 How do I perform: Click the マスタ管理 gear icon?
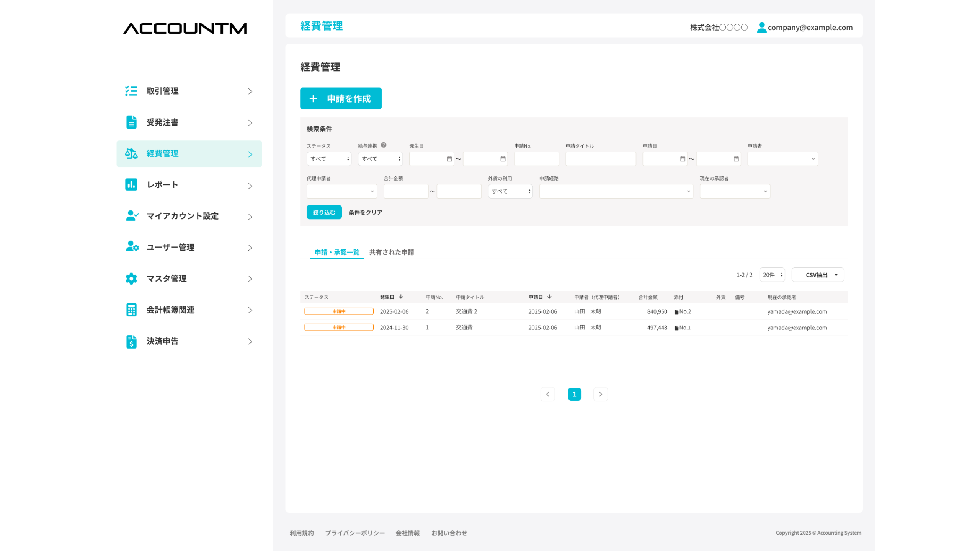coord(131,278)
